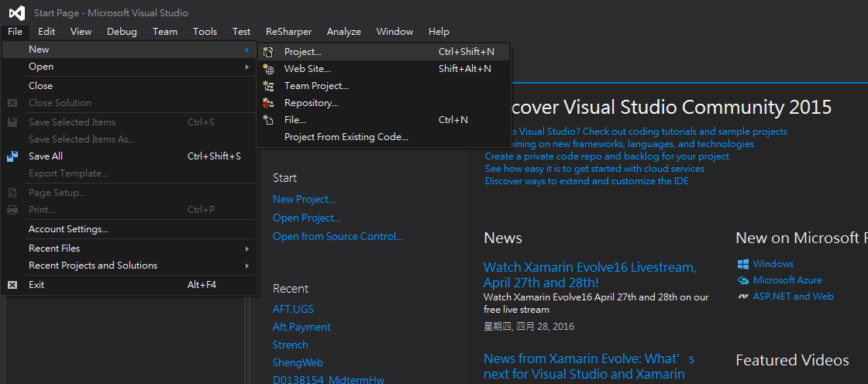Click the New Project link on Start page

[304, 200]
